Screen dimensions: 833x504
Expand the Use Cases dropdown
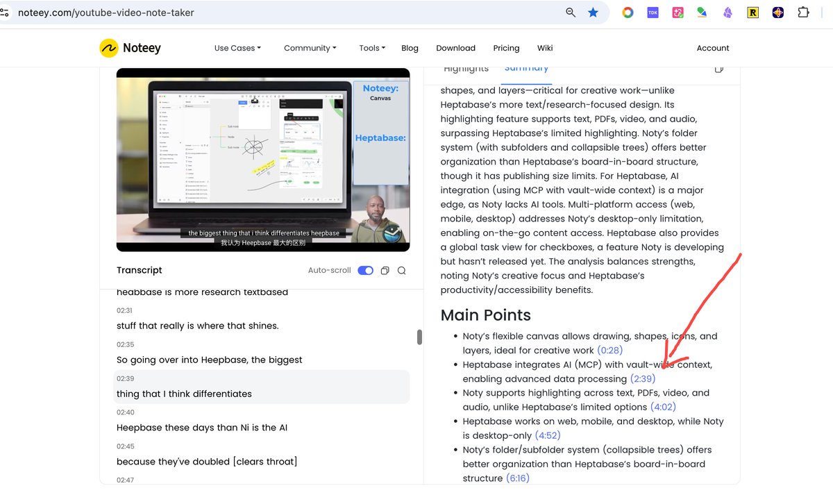click(237, 48)
